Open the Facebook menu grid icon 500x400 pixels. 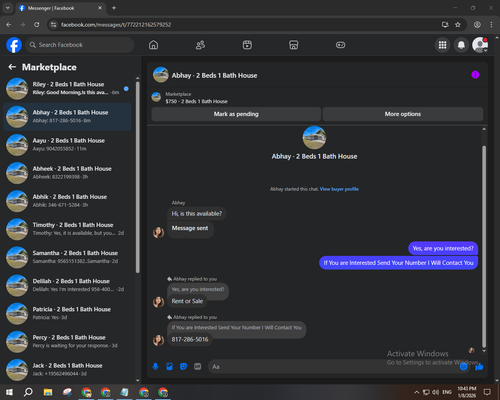[442, 45]
